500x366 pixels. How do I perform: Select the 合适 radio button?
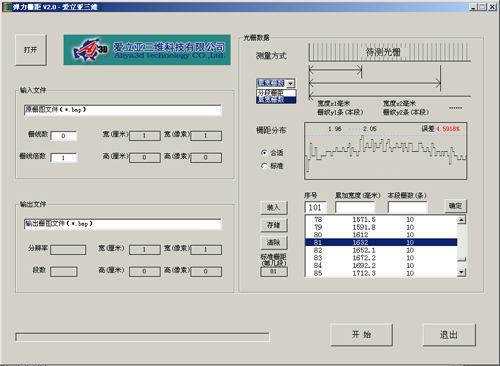(x=264, y=153)
